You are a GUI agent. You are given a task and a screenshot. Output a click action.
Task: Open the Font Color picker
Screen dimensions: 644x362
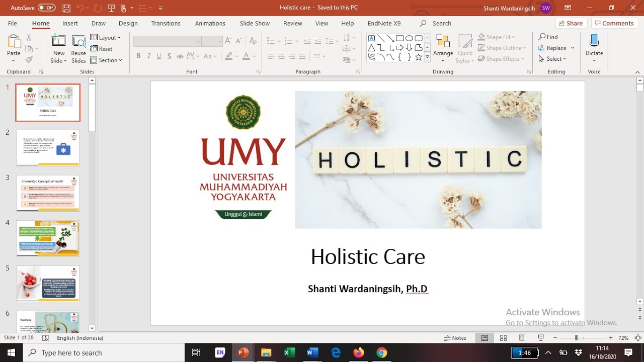pos(246,56)
